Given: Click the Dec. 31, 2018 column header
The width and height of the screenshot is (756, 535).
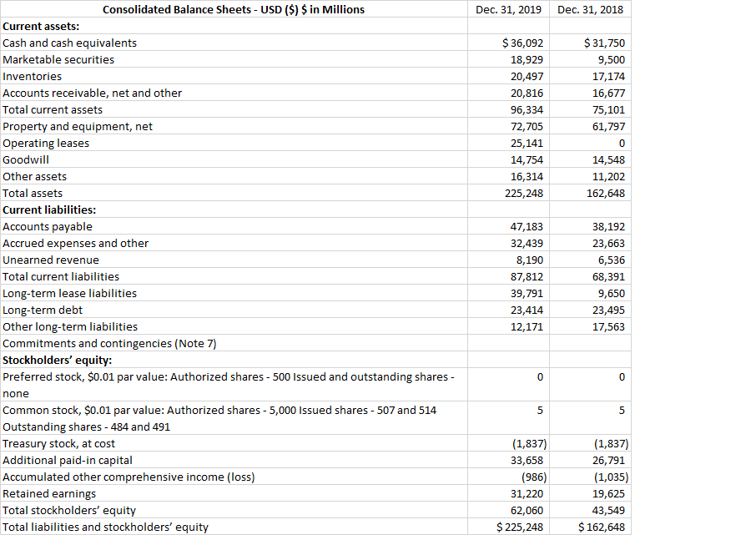Looking at the screenshot, I should 590,9.
